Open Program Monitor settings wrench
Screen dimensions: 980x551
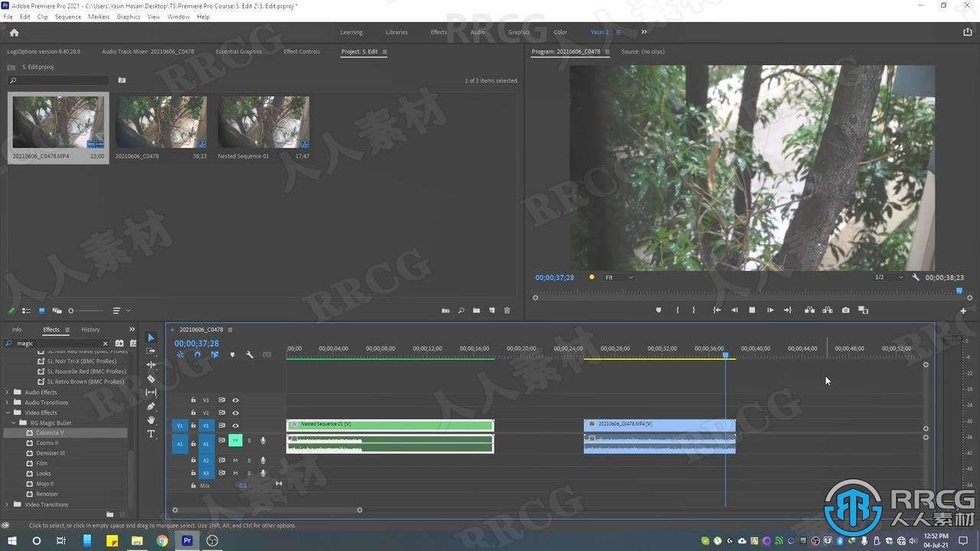click(x=916, y=277)
